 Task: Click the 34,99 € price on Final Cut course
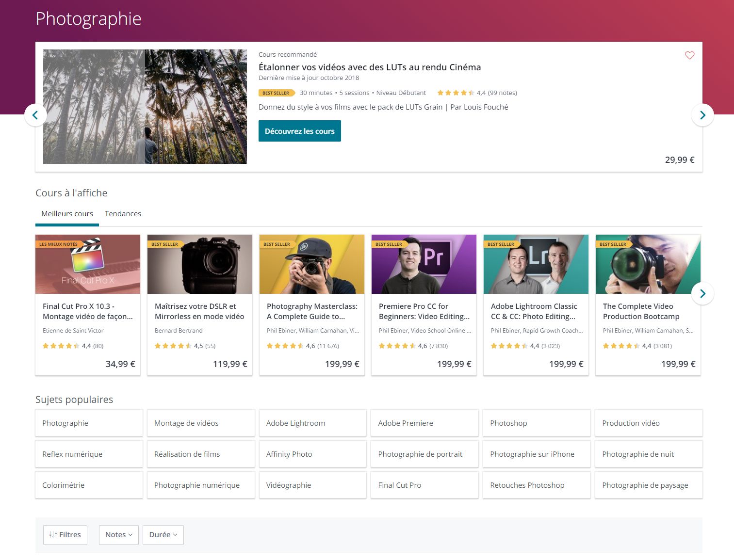point(120,364)
